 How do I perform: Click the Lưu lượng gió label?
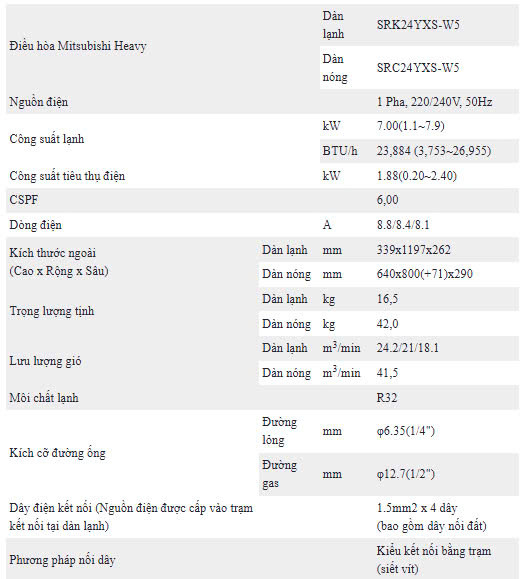(x=45, y=361)
